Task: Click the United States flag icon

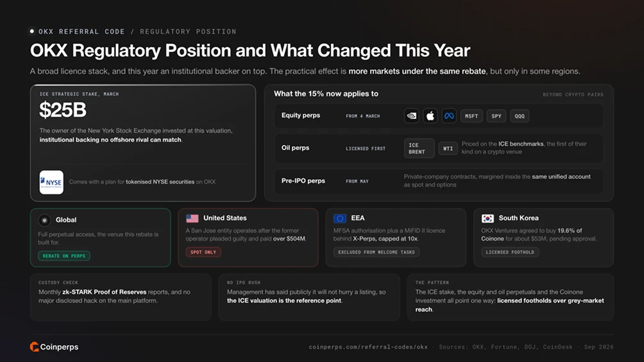Action: [192, 218]
